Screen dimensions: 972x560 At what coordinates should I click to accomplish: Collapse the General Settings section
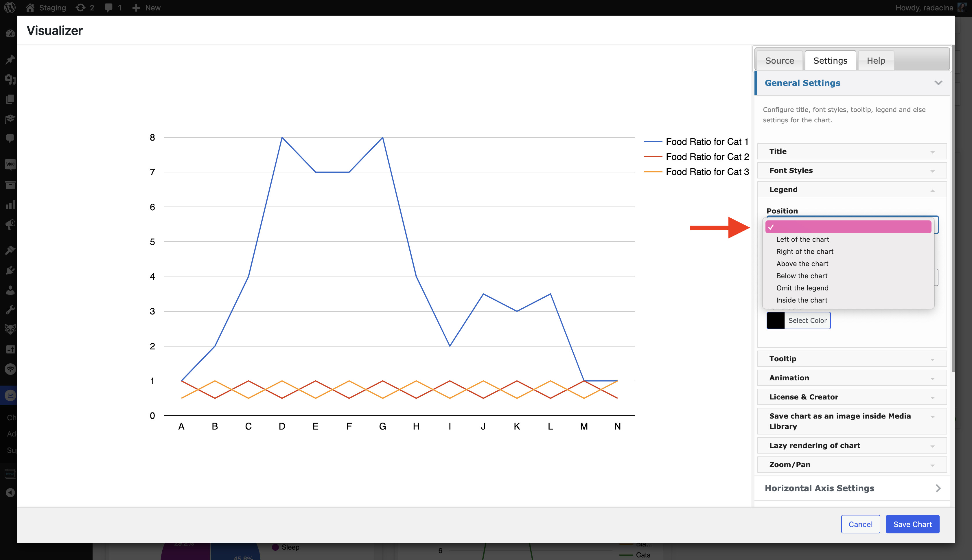pos(852,83)
